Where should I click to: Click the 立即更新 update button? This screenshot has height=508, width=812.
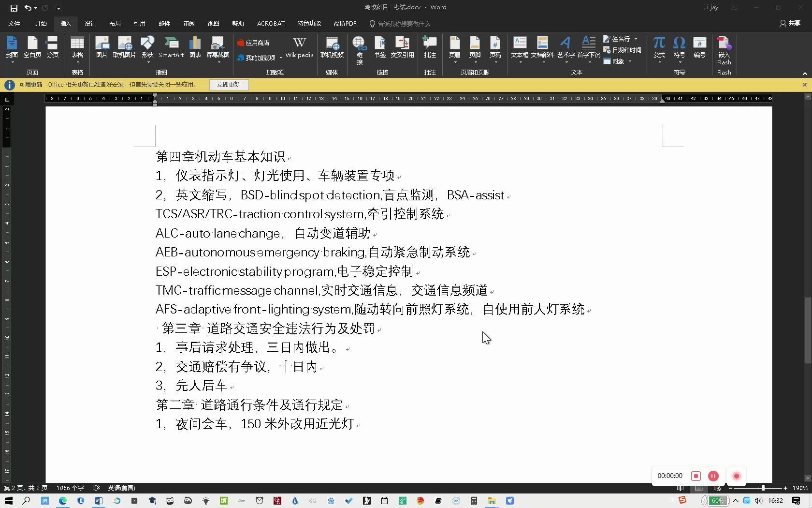[229, 84]
